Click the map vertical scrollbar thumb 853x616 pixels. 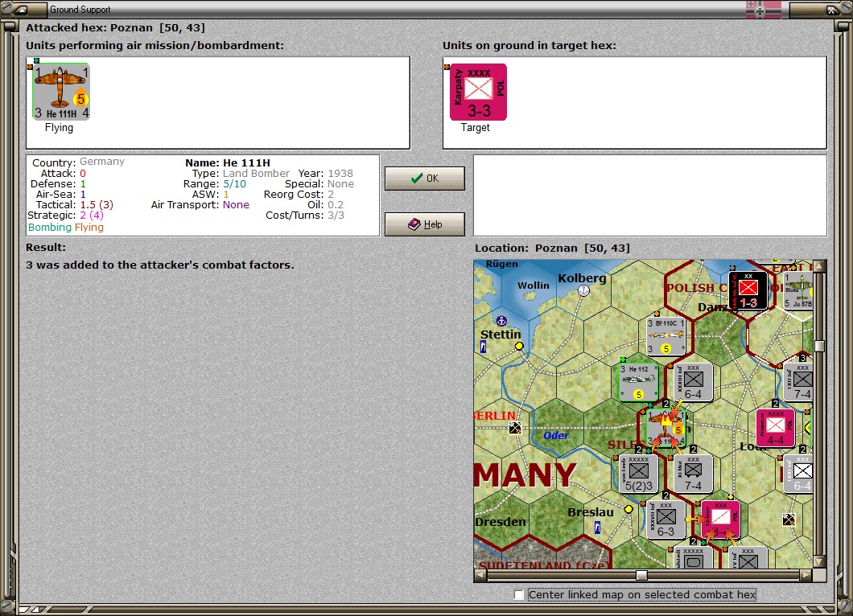click(818, 346)
